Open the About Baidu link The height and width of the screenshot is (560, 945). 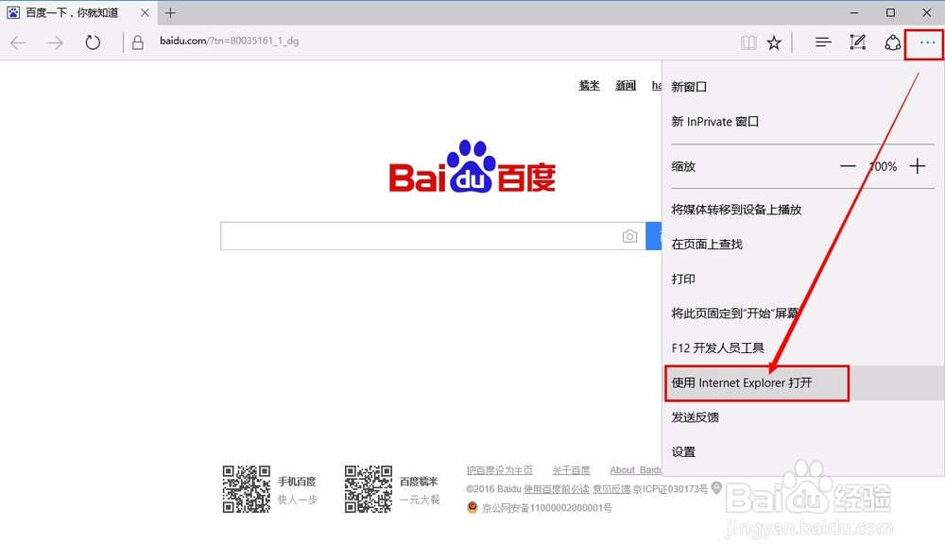636,470
